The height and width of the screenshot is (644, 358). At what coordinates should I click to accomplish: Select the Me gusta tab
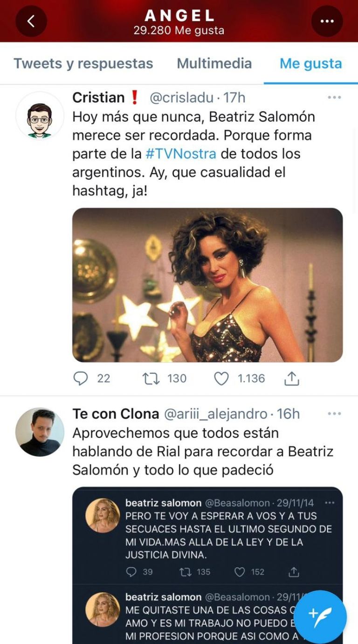pyautogui.click(x=311, y=63)
